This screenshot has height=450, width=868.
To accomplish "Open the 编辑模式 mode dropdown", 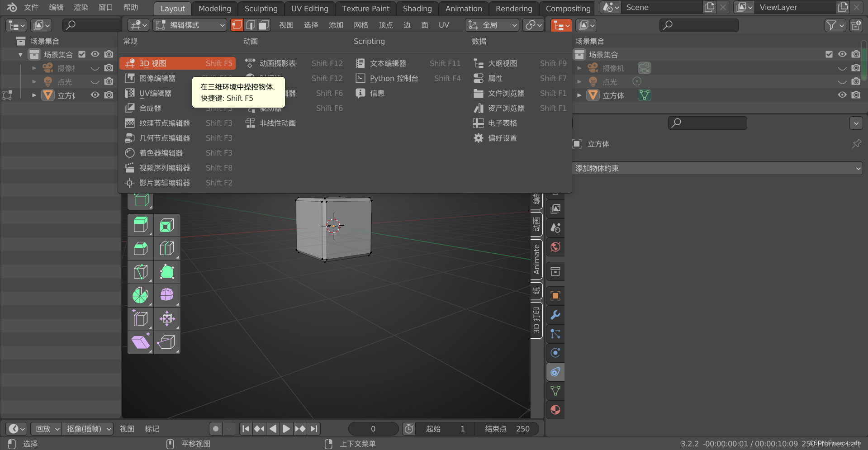I will [x=190, y=25].
